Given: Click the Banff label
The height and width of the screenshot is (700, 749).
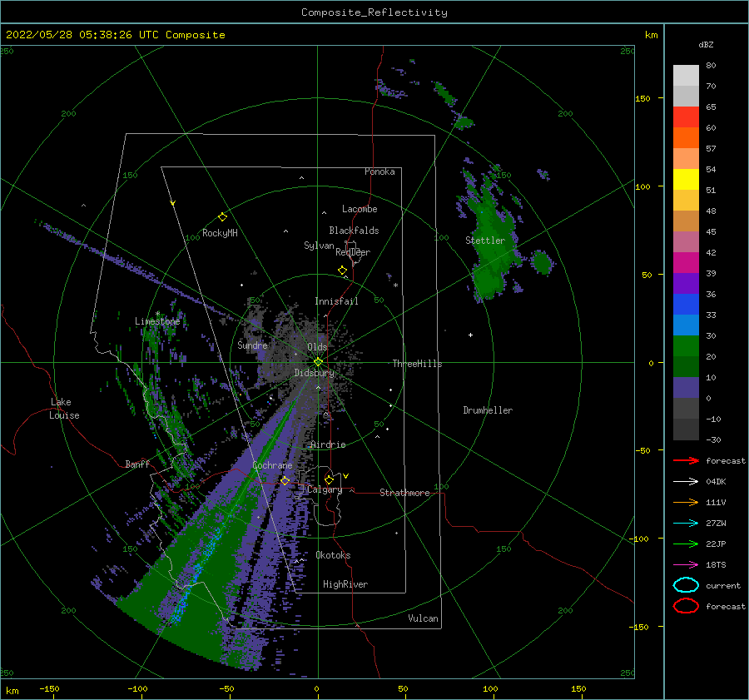Looking at the screenshot, I should [137, 464].
